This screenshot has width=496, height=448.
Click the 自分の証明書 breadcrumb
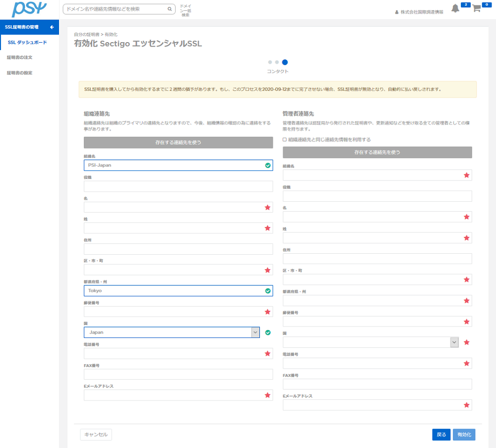87,35
